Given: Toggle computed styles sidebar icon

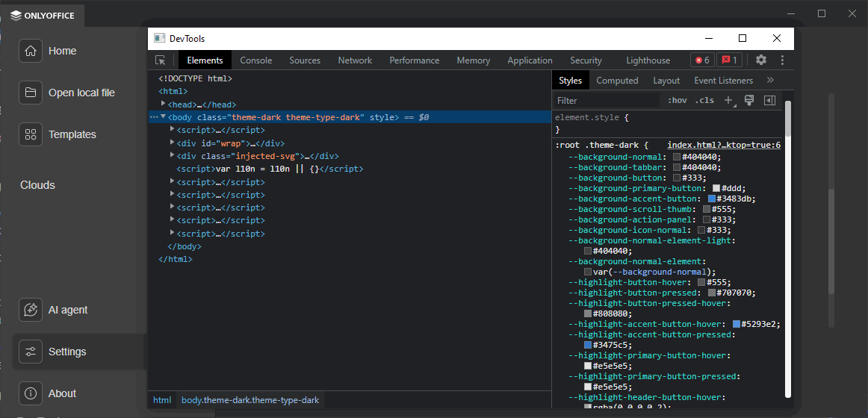Looking at the screenshot, I should (769, 100).
